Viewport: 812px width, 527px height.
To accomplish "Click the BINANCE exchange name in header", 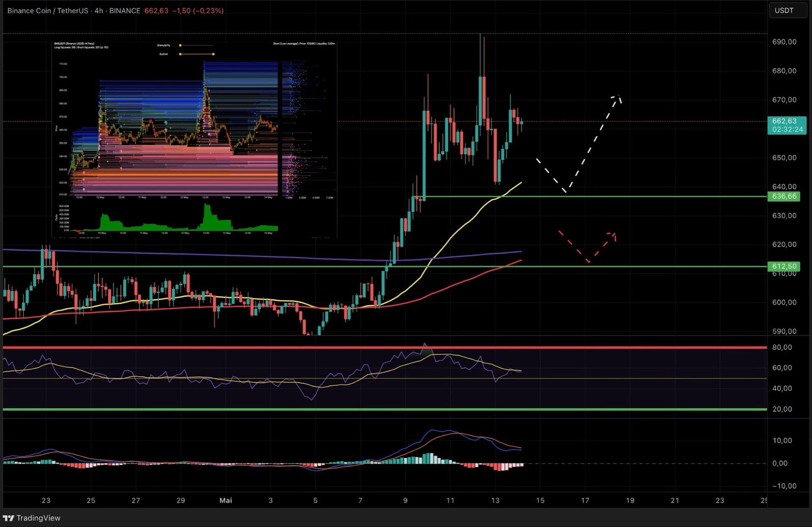I will 125,10.
